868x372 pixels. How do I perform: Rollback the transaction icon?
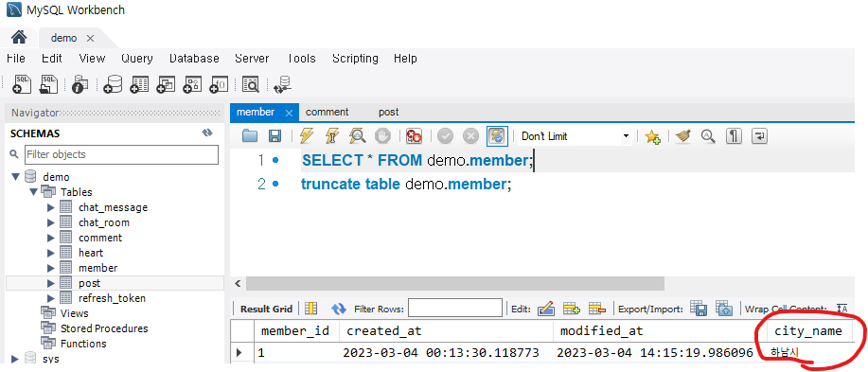[x=470, y=135]
